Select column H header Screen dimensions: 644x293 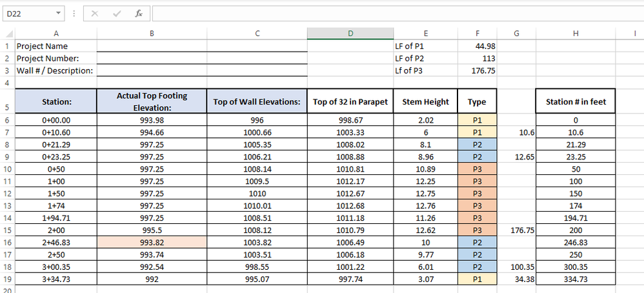point(576,34)
